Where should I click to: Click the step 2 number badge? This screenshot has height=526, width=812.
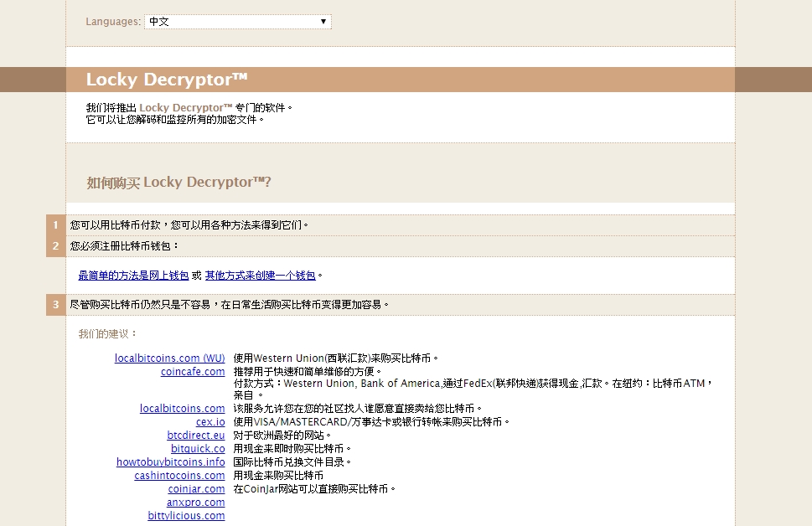[x=55, y=246]
